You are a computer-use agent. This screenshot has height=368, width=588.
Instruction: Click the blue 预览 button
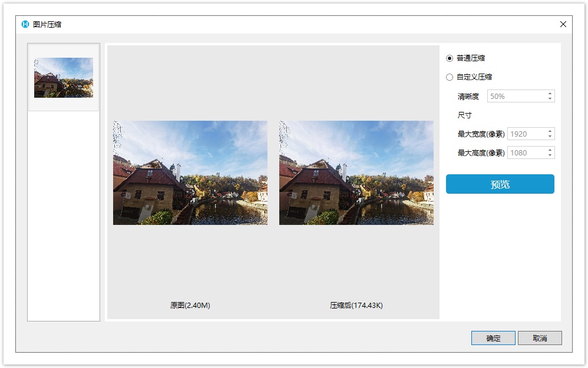tap(500, 184)
